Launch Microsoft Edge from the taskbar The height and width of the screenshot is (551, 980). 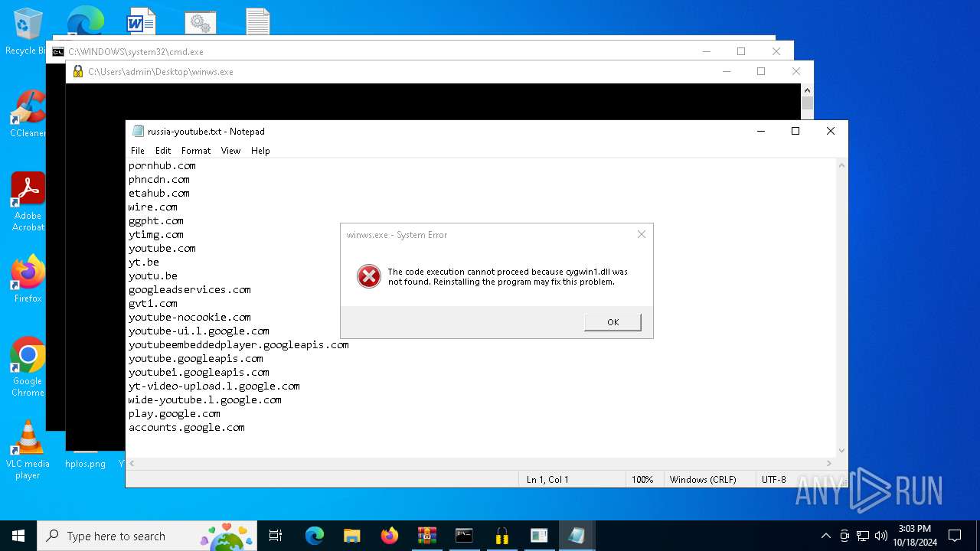pos(315,536)
